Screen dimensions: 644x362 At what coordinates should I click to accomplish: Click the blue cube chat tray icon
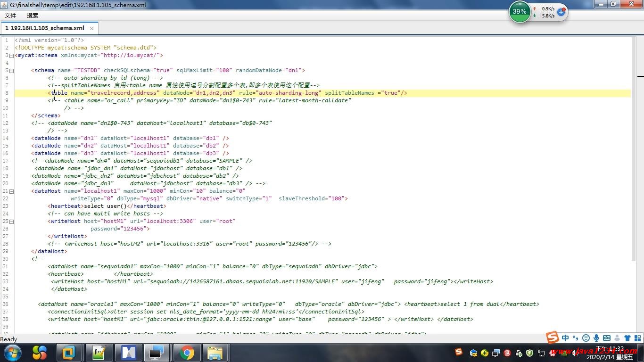(474, 353)
